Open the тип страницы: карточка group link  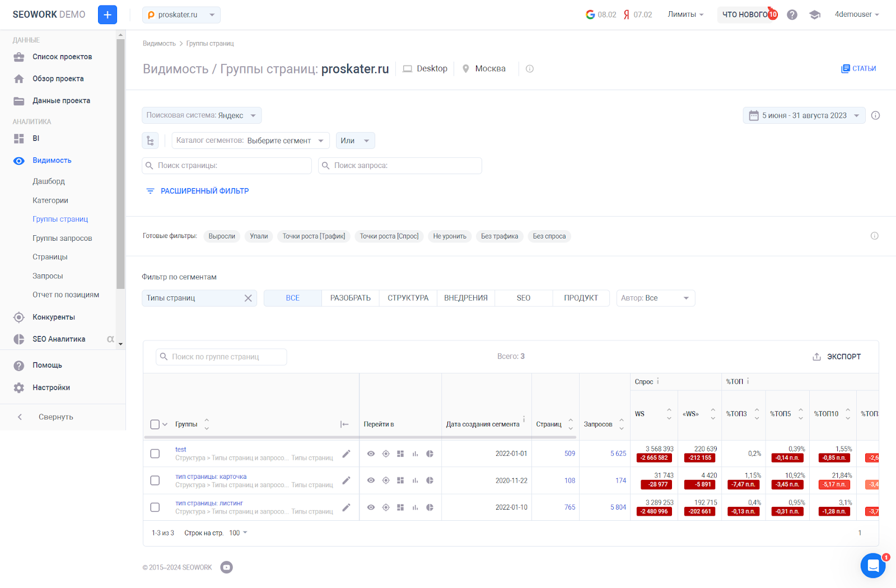211,477
